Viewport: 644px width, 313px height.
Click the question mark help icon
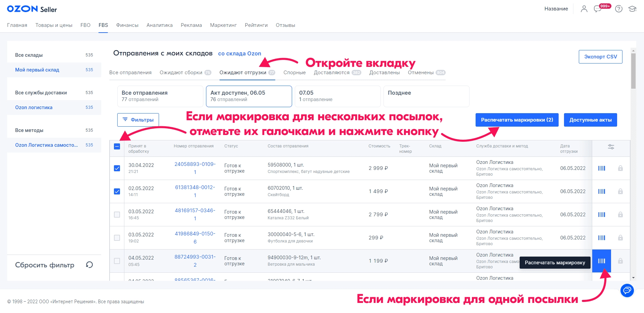[x=619, y=9]
